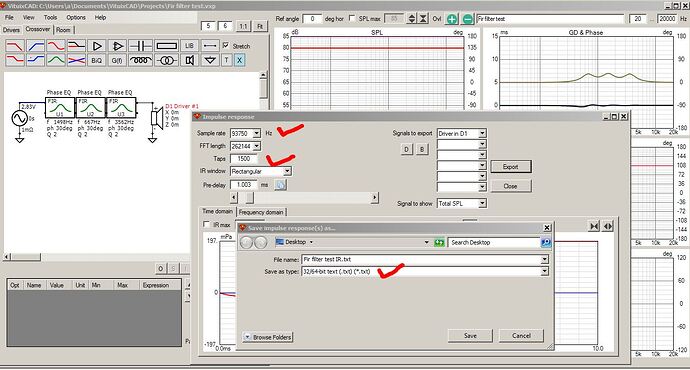The image size is (690, 370).
Task: Click the search magnifier in Save dialog
Action: (546, 242)
